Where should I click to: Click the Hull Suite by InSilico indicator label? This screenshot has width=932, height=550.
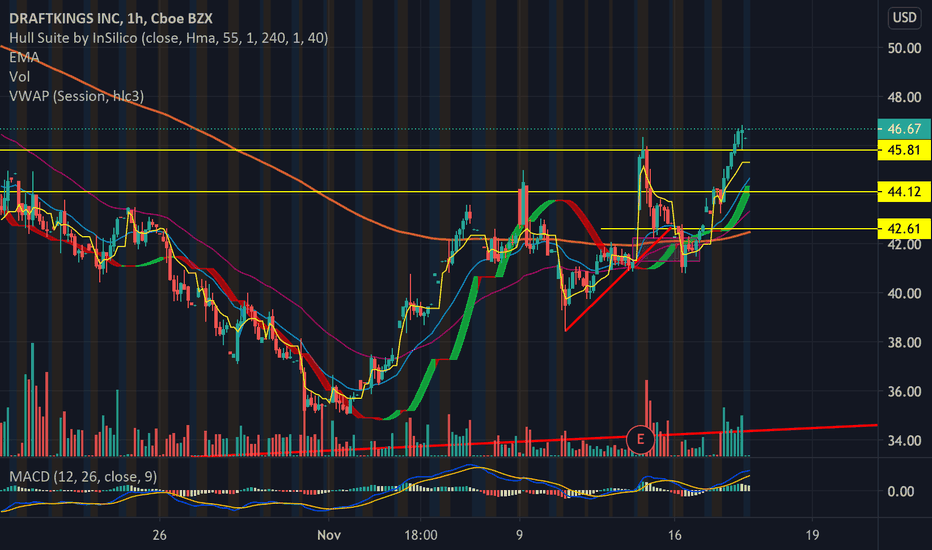(x=168, y=38)
